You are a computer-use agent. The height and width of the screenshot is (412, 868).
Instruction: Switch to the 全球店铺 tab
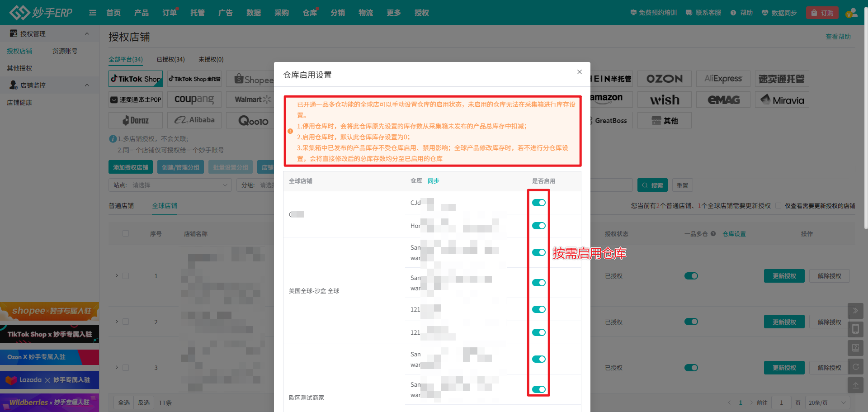tap(165, 206)
